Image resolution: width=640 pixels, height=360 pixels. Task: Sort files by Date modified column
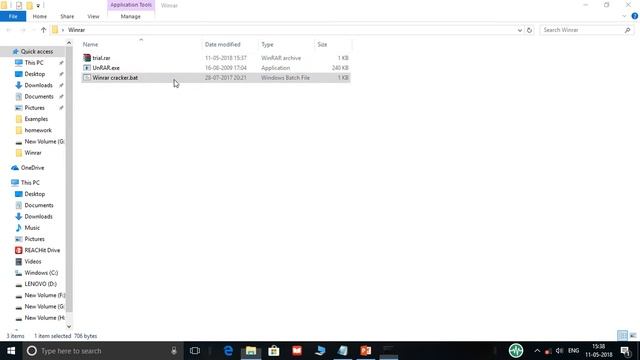click(x=222, y=44)
